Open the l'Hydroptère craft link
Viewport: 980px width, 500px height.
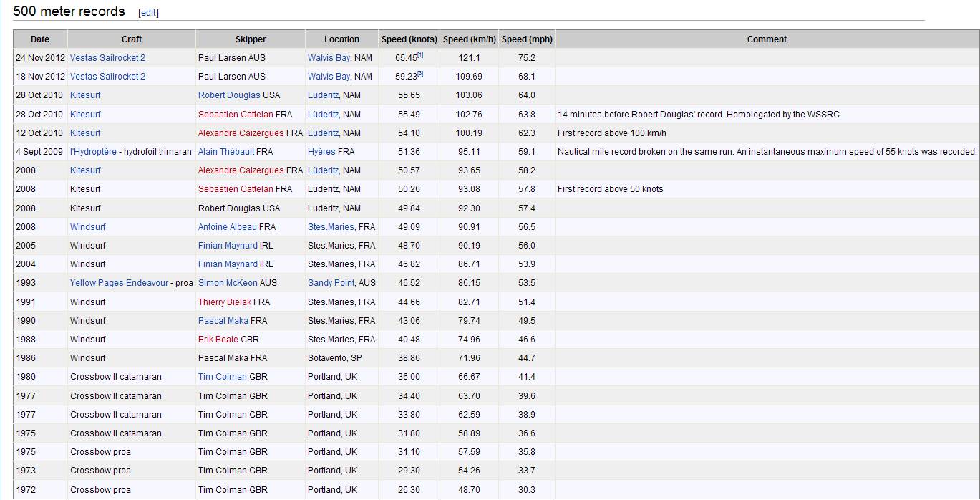tap(93, 152)
